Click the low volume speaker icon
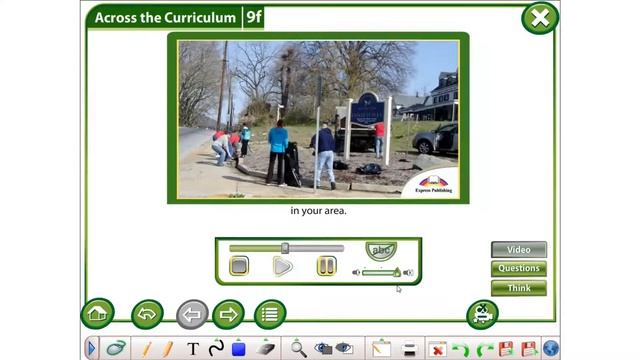640x360 pixels. point(356,272)
